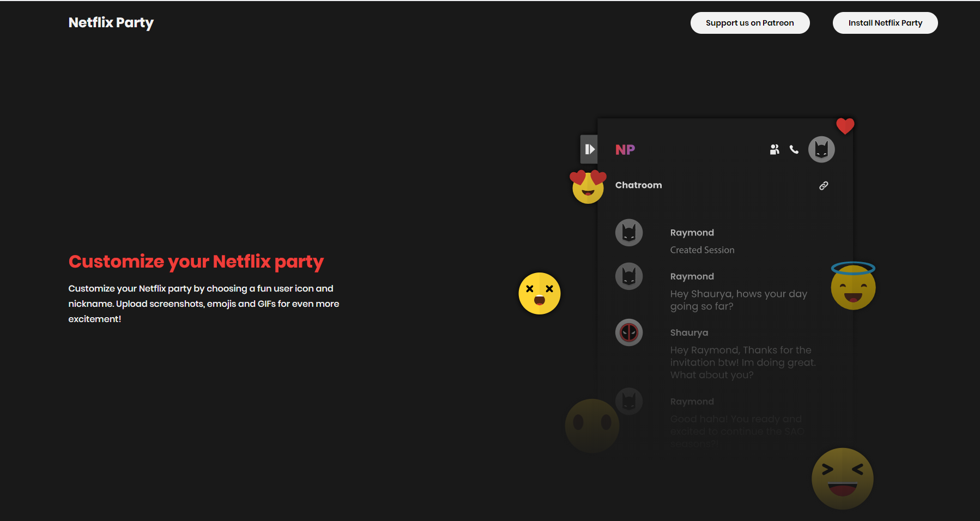Open the Batman profile avatar in the chat header

click(x=821, y=149)
